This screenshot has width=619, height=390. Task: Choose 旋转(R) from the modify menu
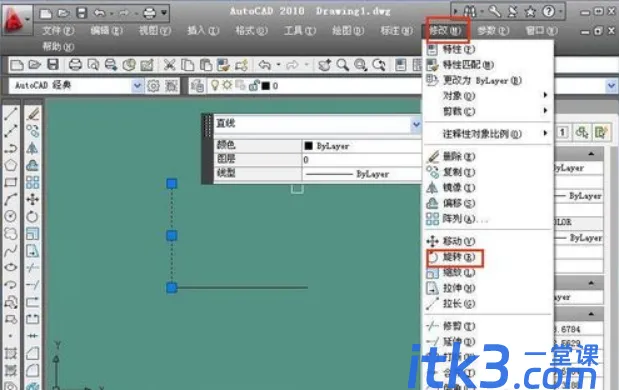[488, 257]
